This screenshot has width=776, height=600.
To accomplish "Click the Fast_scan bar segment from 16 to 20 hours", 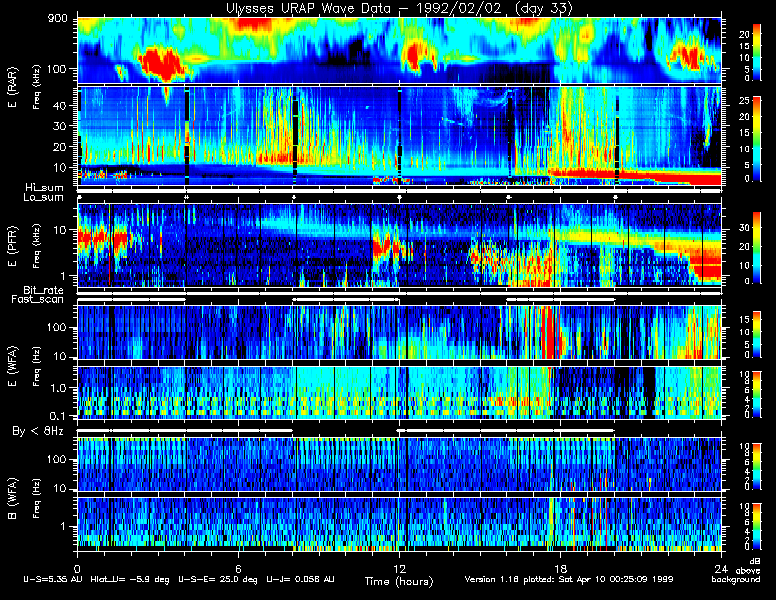I will coord(560,300).
